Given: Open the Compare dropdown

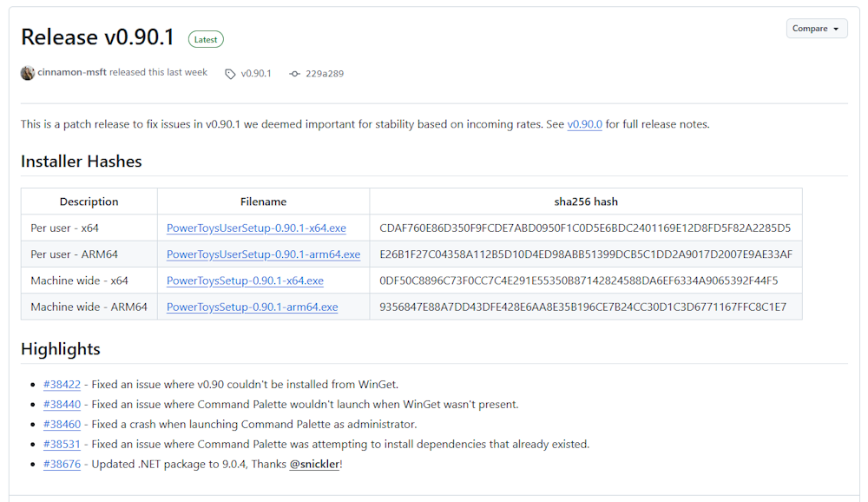Looking at the screenshot, I should pyautogui.click(x=817, y=29).
